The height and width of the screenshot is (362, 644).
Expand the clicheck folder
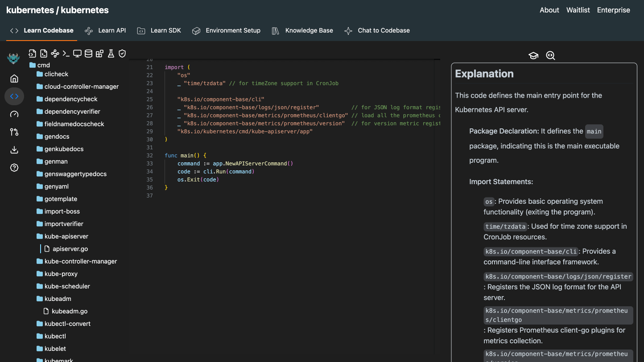(52, 74)
